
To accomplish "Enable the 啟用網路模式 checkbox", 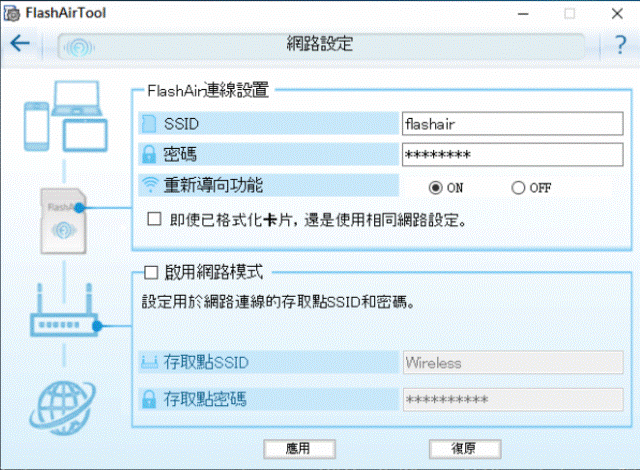I will click(x=151, y=272).
